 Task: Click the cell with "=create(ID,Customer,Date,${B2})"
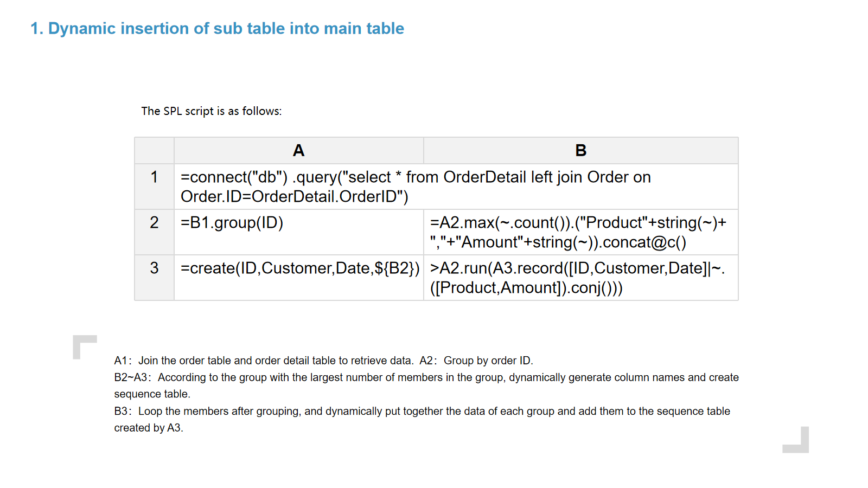(299, 268)
